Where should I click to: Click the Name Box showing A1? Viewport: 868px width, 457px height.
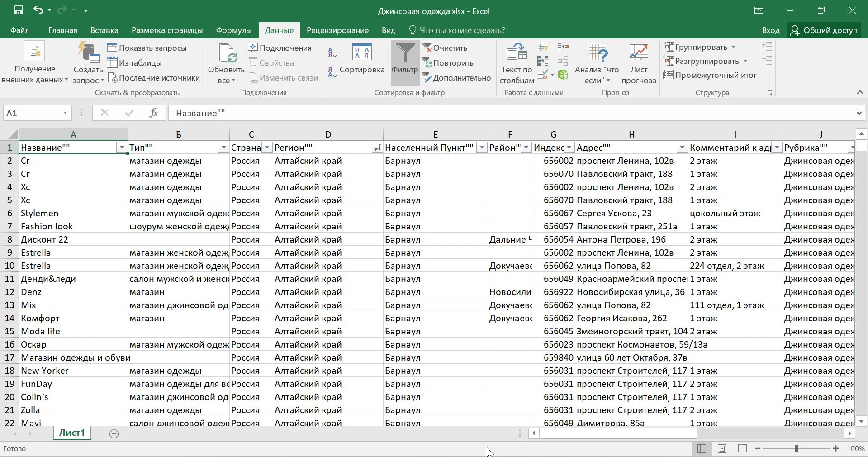click(x=32, y=113)
